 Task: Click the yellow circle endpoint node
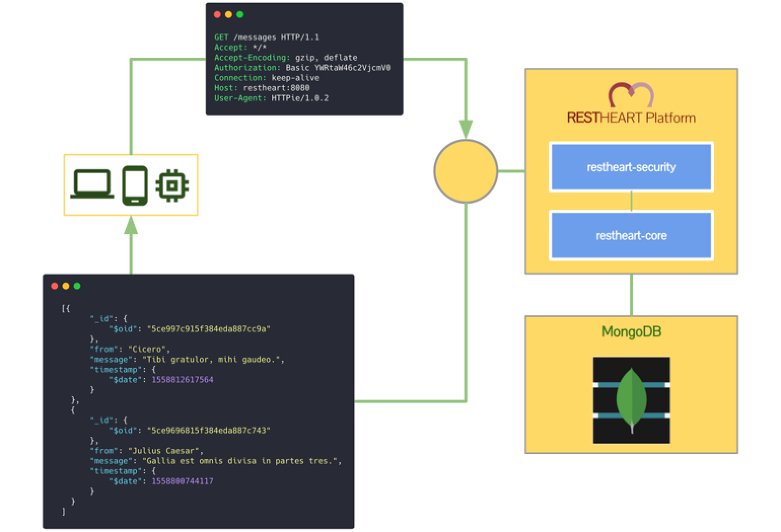coord(466,171)
